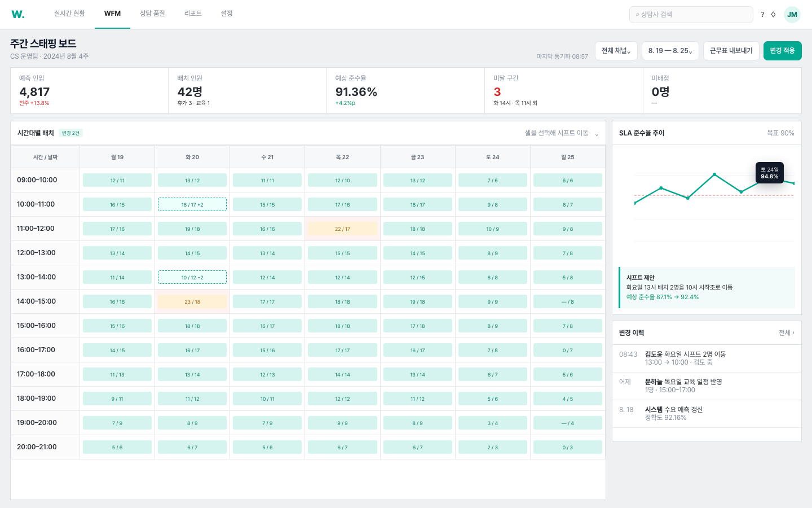
Task: Select the WFM tab
Action: coord(112,14)
